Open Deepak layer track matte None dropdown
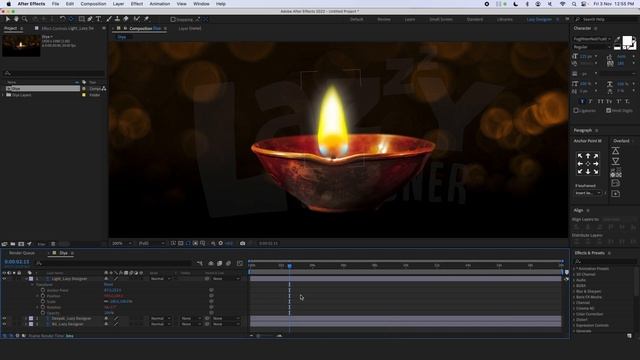The height and width of the screenshot is (360, 640). (190, 318)
